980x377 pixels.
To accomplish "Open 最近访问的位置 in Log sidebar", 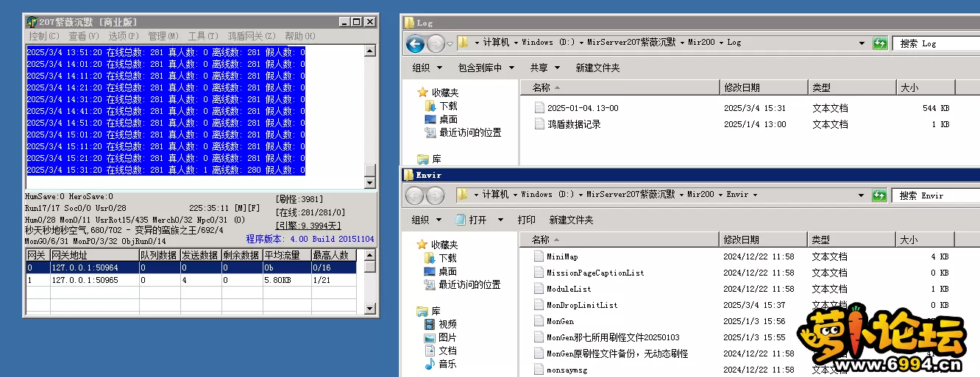I will (469, 133).
